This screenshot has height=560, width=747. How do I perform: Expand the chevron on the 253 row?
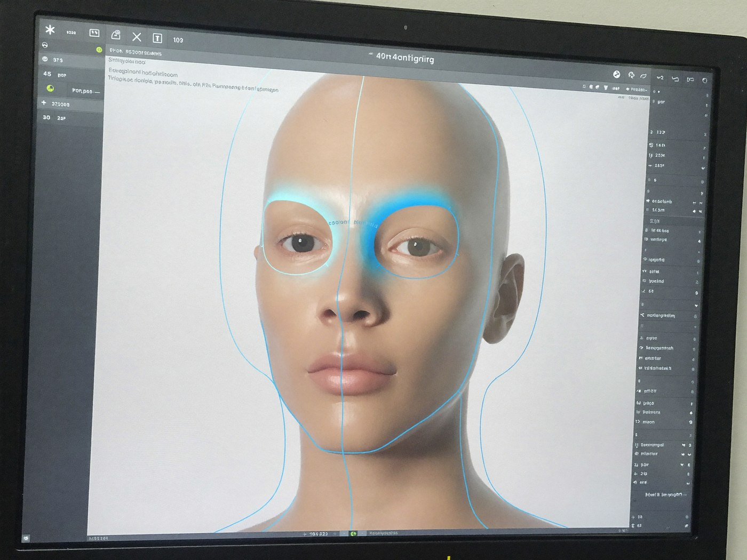(x=703, y=169)
